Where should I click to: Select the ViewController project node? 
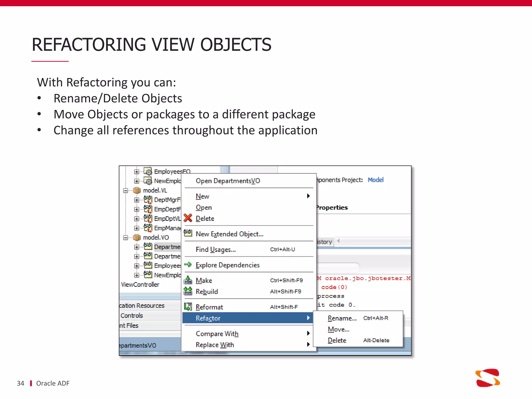pos(140,284)
